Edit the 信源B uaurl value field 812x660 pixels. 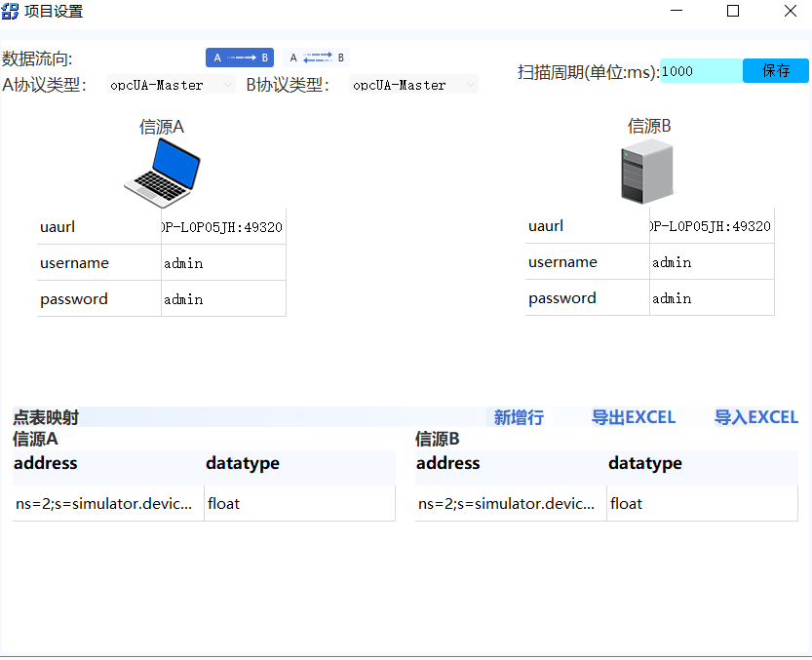(x=712, y=226)
